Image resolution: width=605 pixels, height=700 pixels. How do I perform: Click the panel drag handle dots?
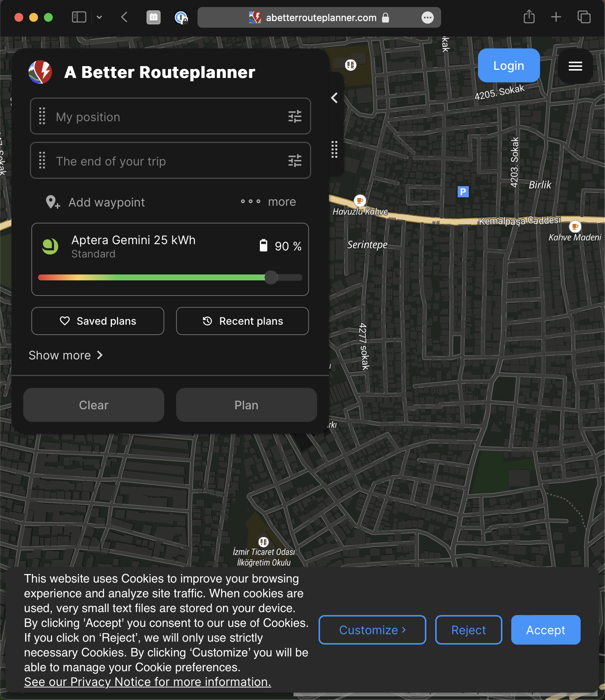(x=334, y=150)
